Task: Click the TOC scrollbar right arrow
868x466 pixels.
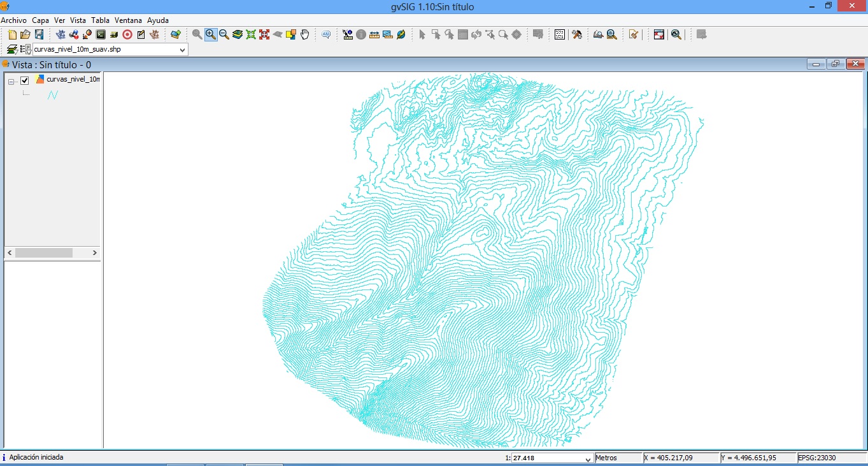Action: click(94, 253)
